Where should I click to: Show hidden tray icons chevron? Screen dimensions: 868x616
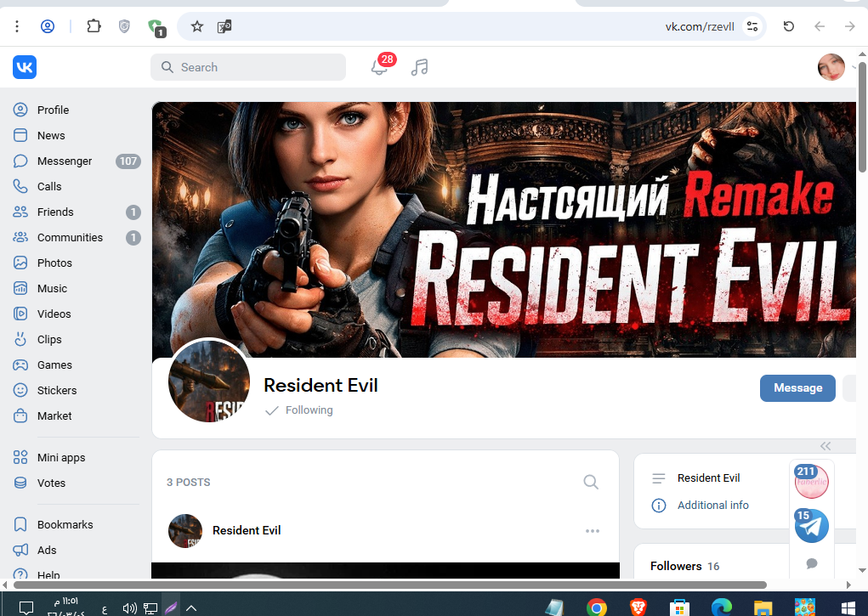[191, 608]
